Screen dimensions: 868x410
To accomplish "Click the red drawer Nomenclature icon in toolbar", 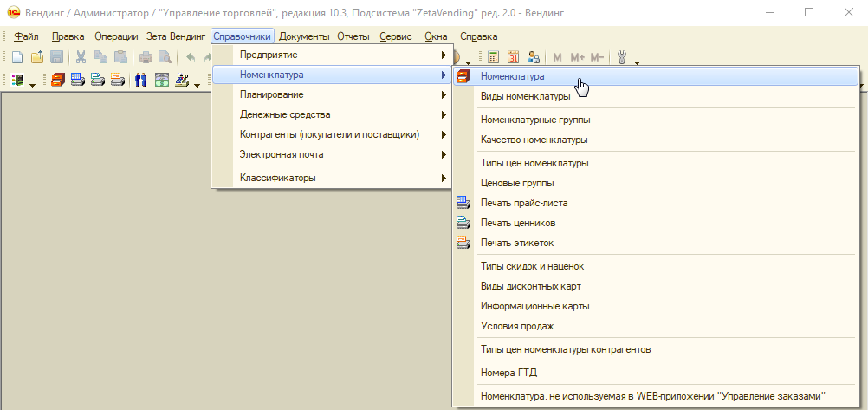I will (57, 80).
